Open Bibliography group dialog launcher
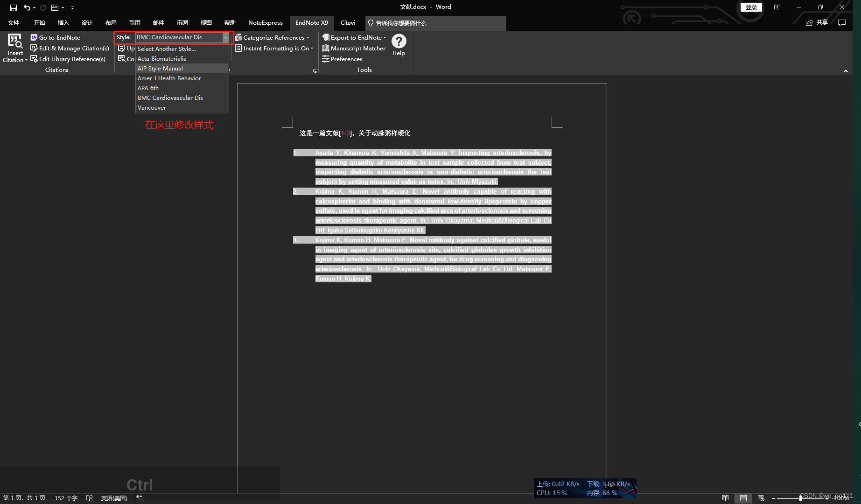Screen dimensions: 861x504 pos(315,71)
